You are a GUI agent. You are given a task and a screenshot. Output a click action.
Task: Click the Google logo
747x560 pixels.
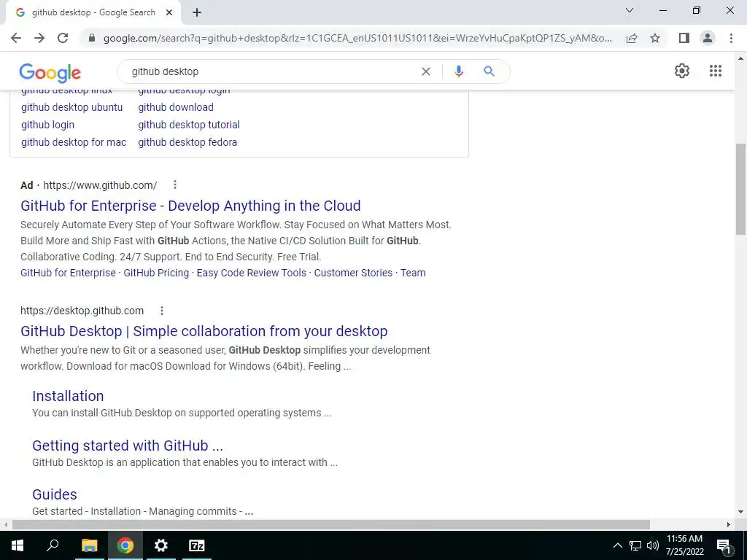50,73
